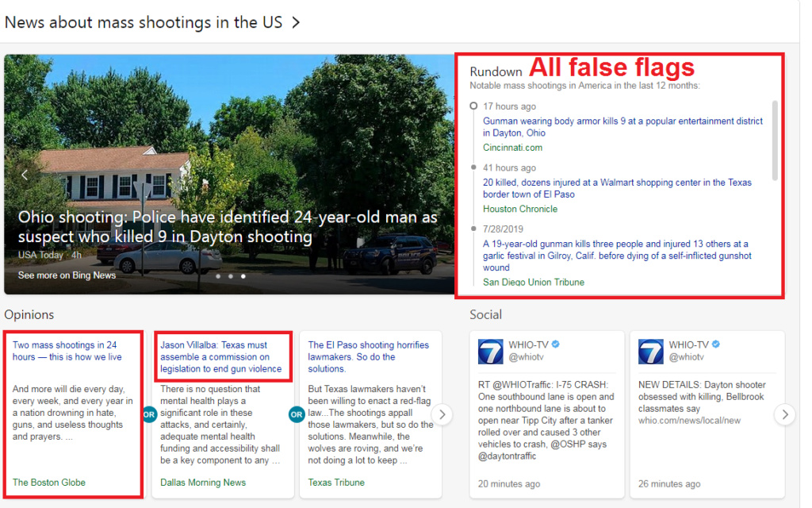Click See more on Bing News
The width and height of the screenshot is (812, 508).
67,275
